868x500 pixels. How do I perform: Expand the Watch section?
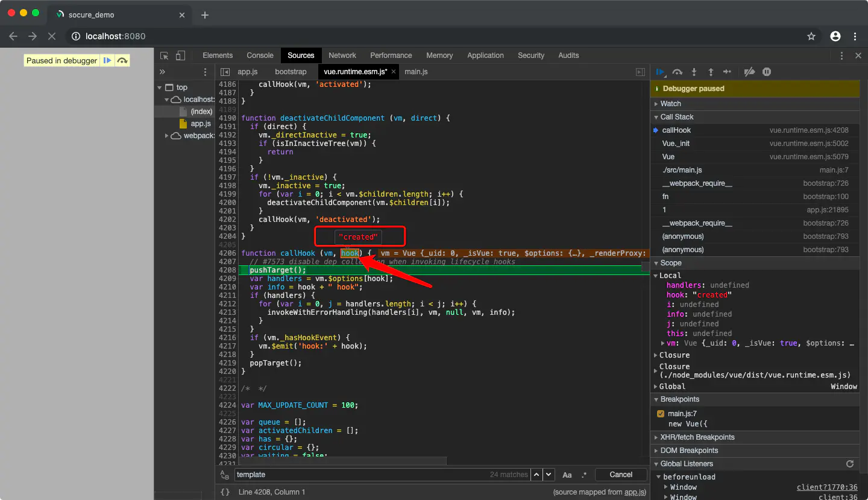pos(670,104)
